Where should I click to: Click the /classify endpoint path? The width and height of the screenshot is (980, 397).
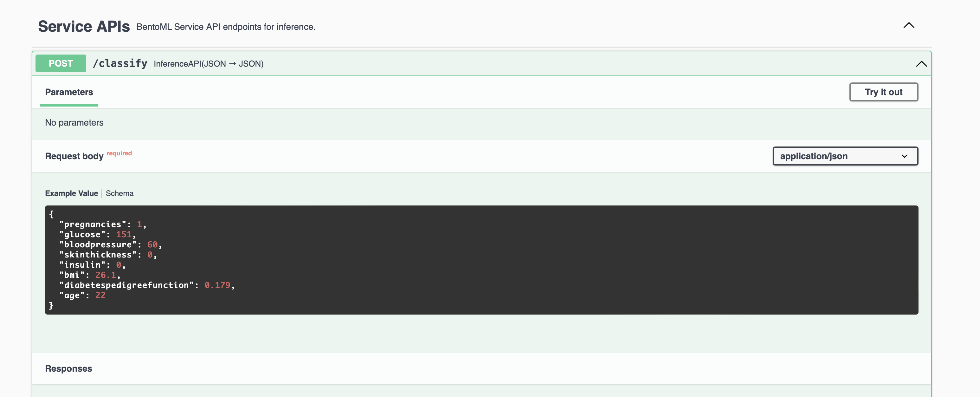pos(120,63)
